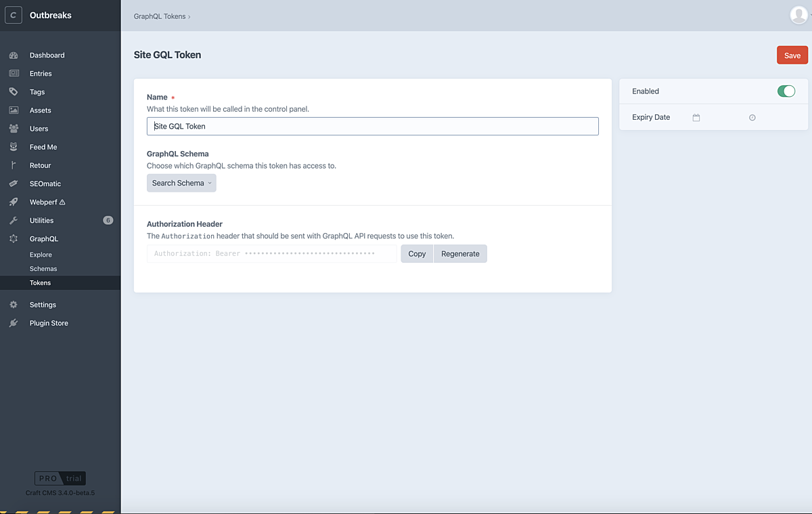Viewport: 812px width, 514px height.
Task: Open GraphQL Schemas subpage
Action: point(43,269)
